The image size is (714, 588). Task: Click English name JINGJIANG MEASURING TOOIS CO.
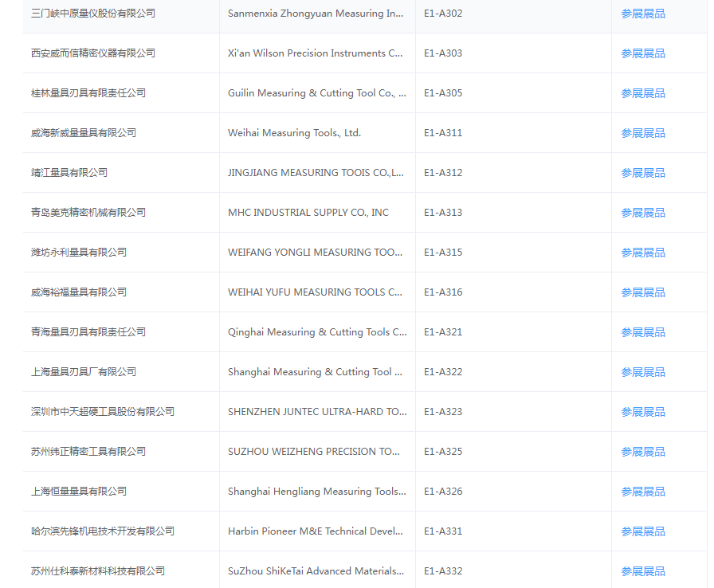coord(316,172)
